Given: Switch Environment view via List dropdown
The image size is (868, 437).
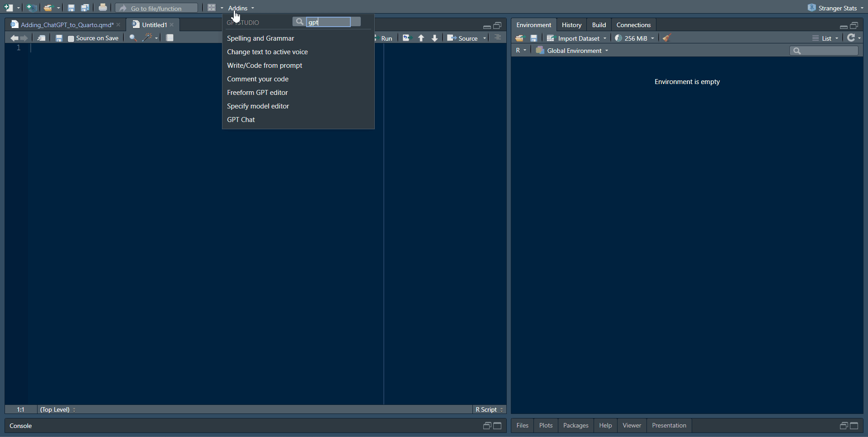Looking at the screenshot, I should (x=825, y=38).
